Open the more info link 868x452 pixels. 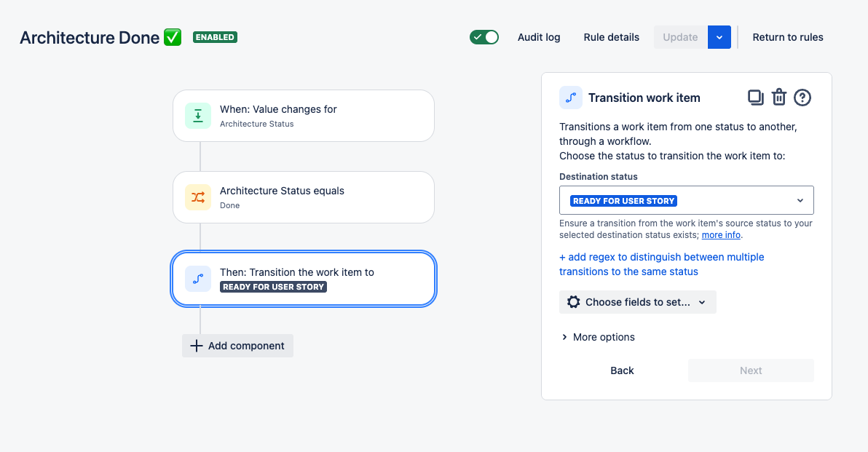coord(721,234)
